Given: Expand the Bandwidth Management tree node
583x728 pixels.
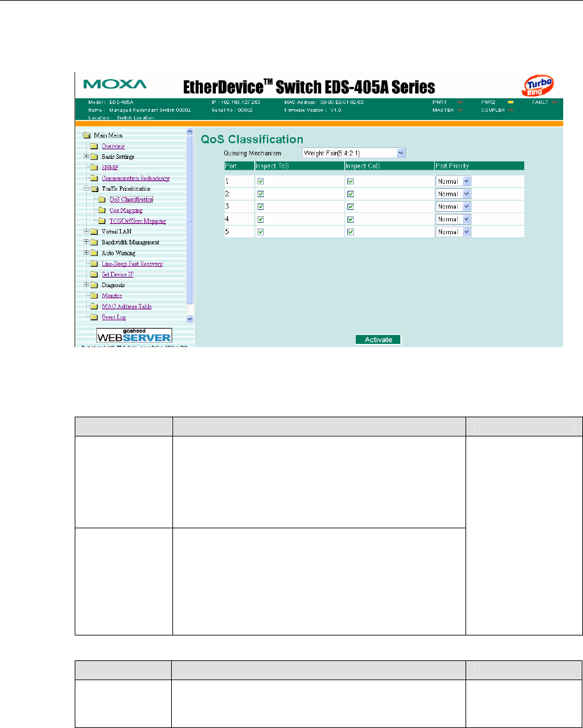Looking at the screenshot, I should 86,242.
